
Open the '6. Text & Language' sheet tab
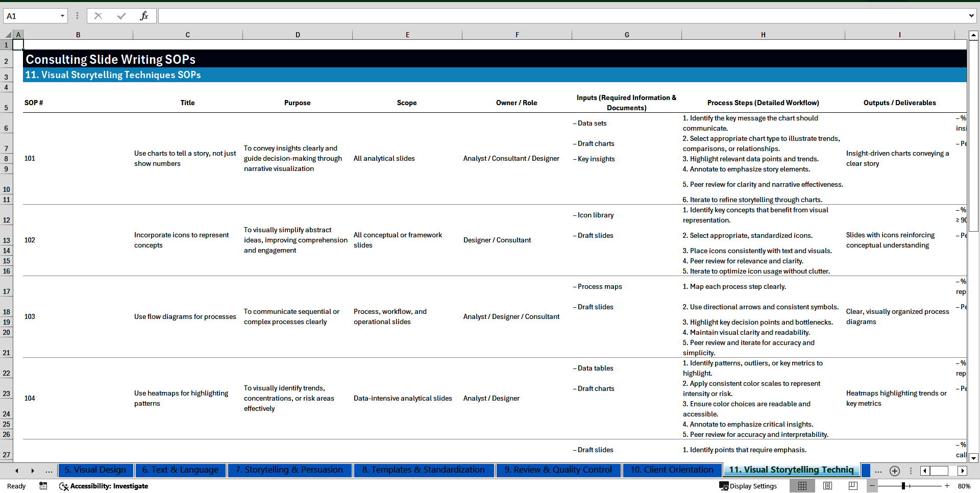pyautogui.click(x=180, y=470)
